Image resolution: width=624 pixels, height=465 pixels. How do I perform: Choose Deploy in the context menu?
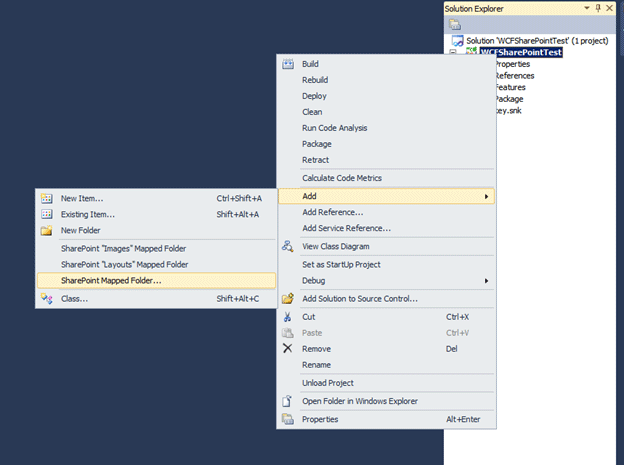click(386, 96)
